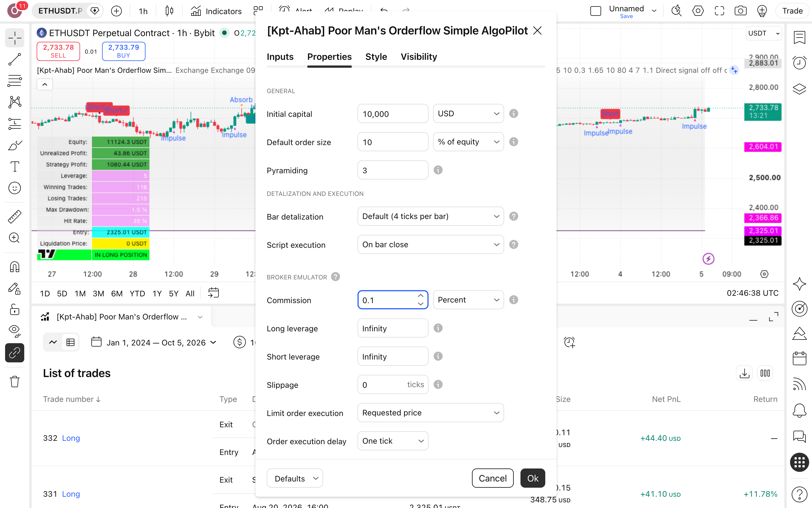
Task: Activate the zoom in tool
Action: [x=14, y=238]
